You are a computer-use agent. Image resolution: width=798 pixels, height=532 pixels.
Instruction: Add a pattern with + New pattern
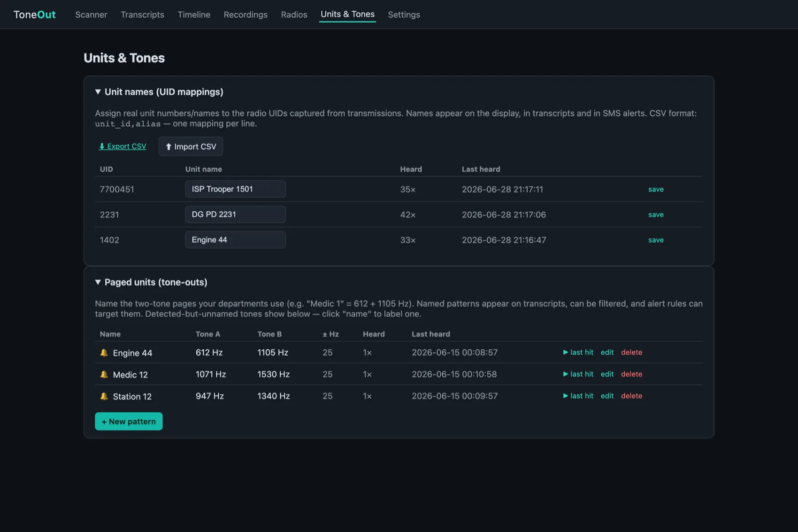(129, 421)
